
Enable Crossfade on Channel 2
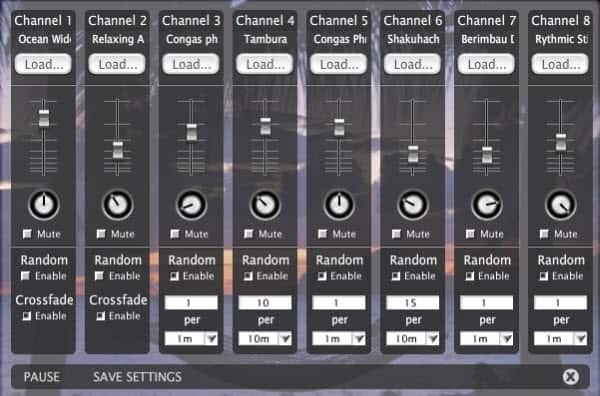(x=100, y=316)
